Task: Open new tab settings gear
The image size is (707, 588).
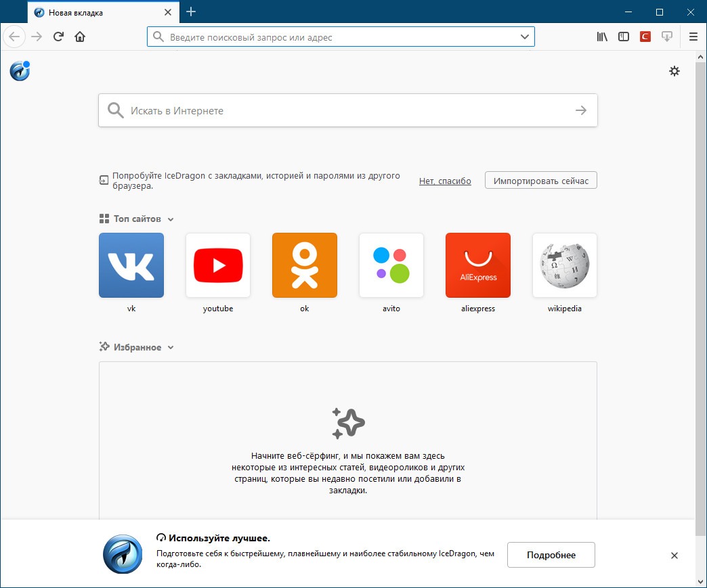Action: point(674,71)
